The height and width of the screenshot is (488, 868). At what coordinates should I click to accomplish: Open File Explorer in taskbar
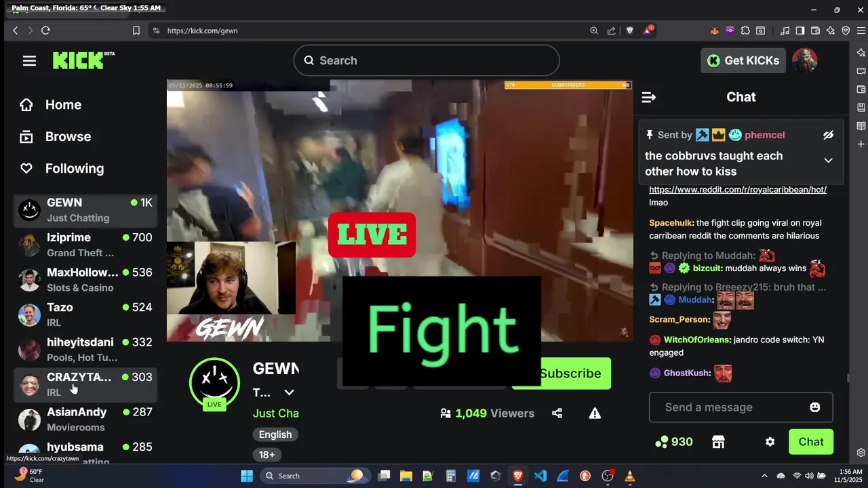[x=406, y=476]
